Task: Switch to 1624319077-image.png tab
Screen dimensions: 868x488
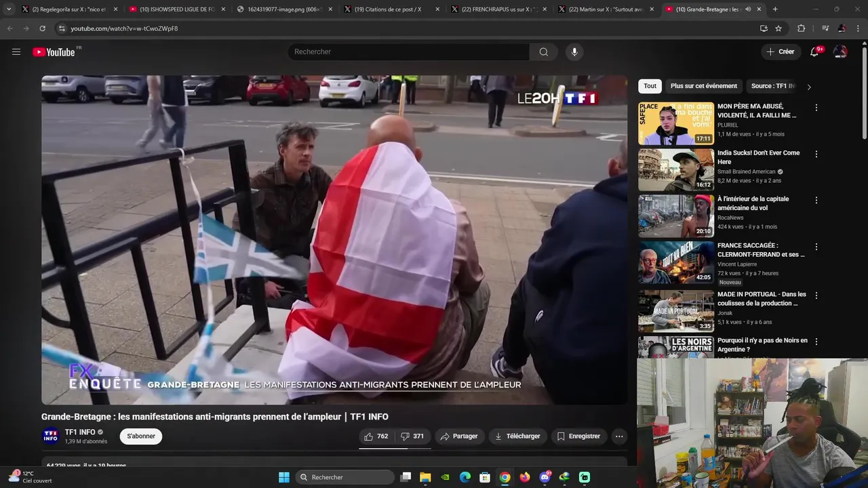Action: pyautogui.click(x=284, y=9)
